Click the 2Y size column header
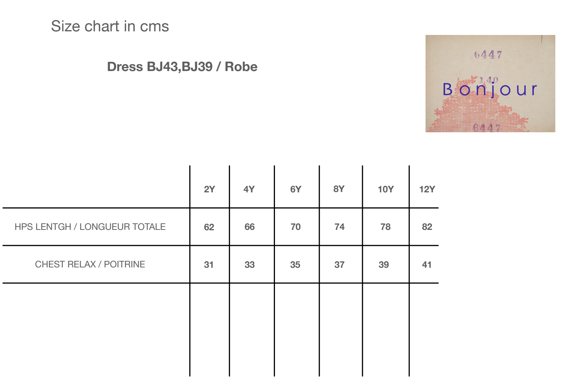The height and width of the screenshot is (392, 563). point(209,189)
